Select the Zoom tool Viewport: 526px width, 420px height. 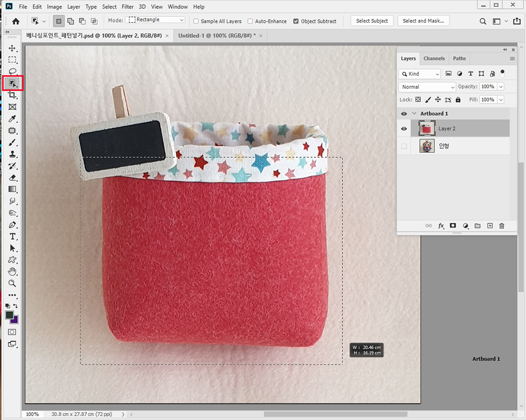coord(12,283)
